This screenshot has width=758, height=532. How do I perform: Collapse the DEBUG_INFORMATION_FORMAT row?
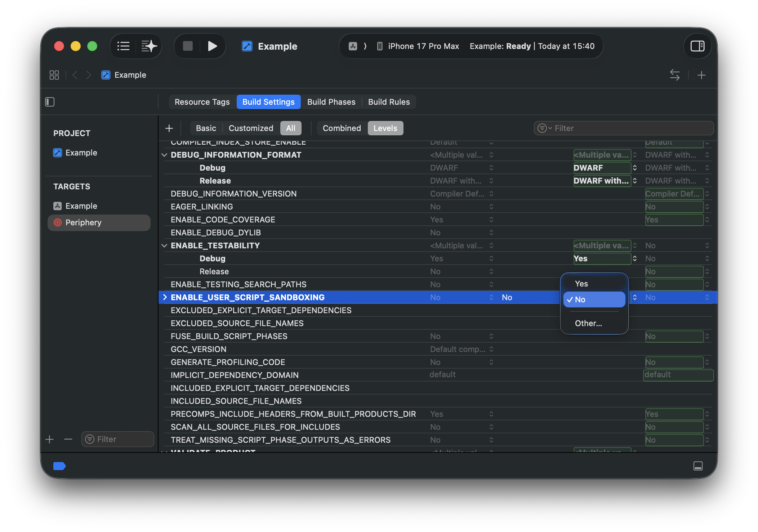pos(164,155)
